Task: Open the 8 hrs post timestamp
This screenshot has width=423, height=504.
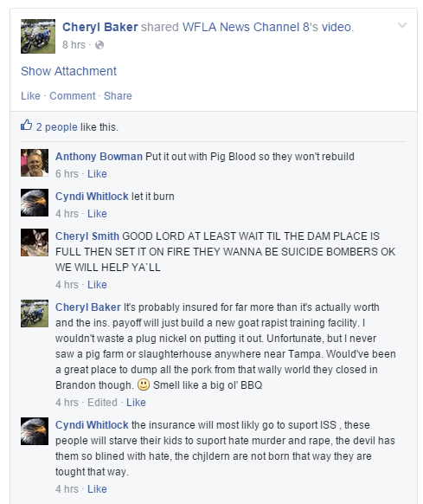Action: [x=74, y=45]
